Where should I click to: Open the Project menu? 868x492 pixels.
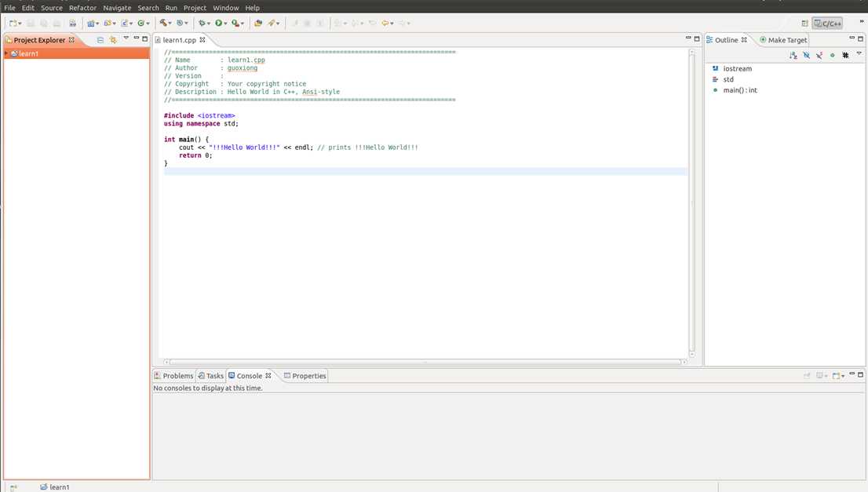pos(195,8)
